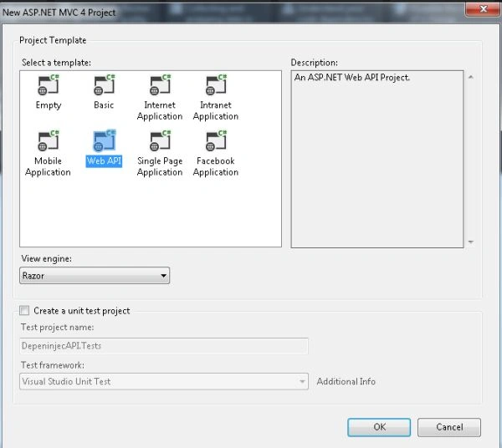Open the Visual Studio Unit Test framework dropdown
This screenshot has height=448, width=502.
click(x=164, y=381)
